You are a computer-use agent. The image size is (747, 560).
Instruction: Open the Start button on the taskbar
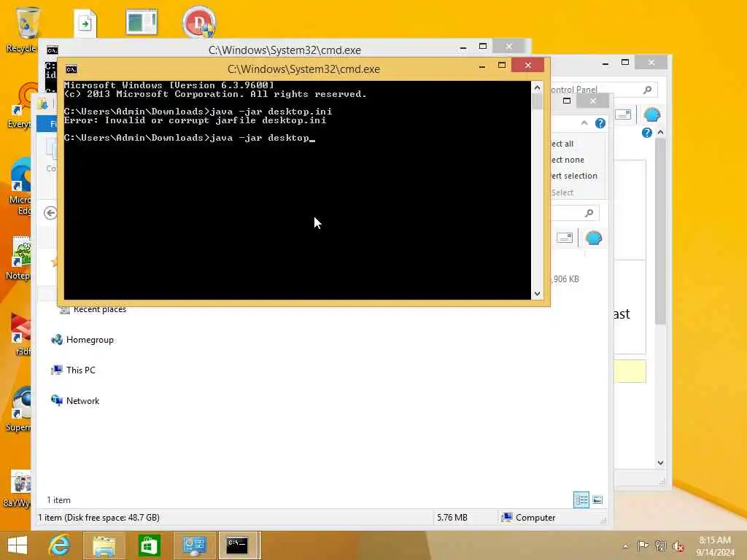(x=18, y=545)
